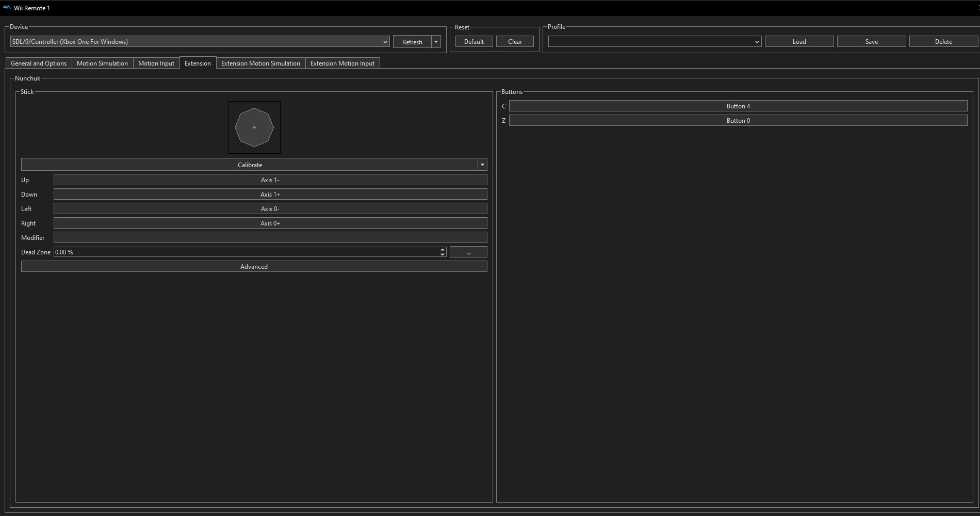Expand the arrow next to Refresh

(x=436, y=42)
